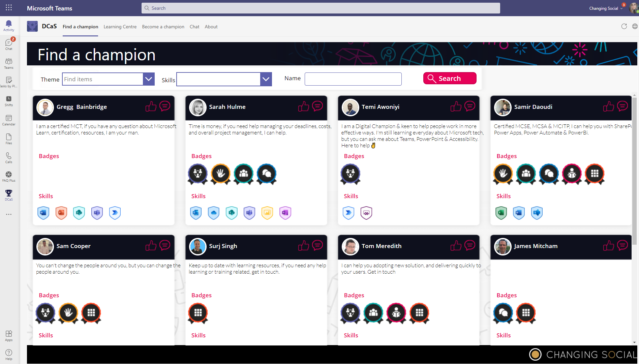Viewport: 639px width, 364px height.
Task: Click Sam Cooper's name heading
Action: click(x=73, y=246)
